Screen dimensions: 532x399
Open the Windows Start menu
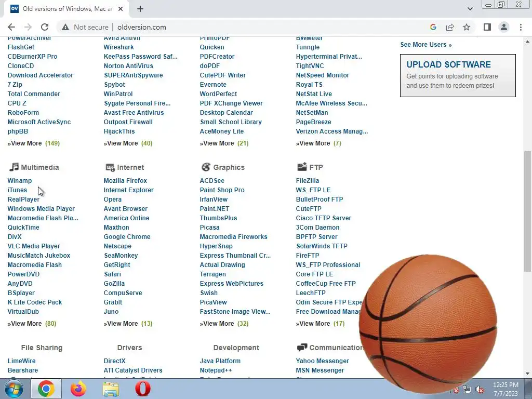click(14, 389)
